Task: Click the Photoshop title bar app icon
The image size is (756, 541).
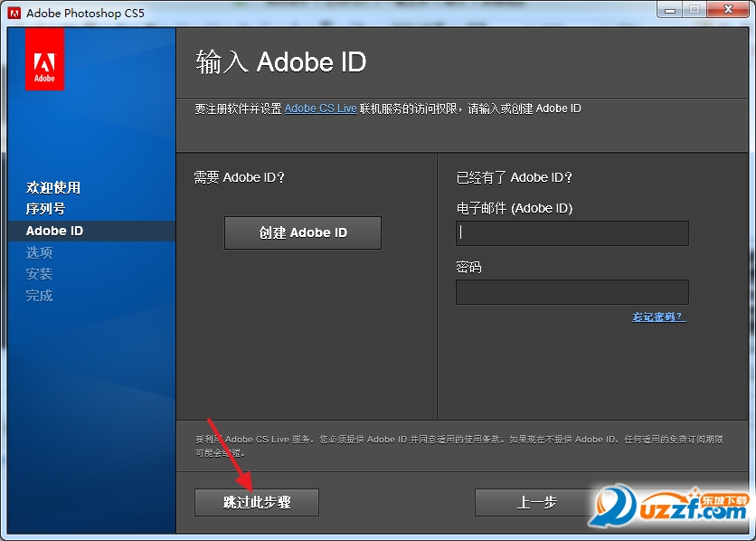Action: point(14,13)
